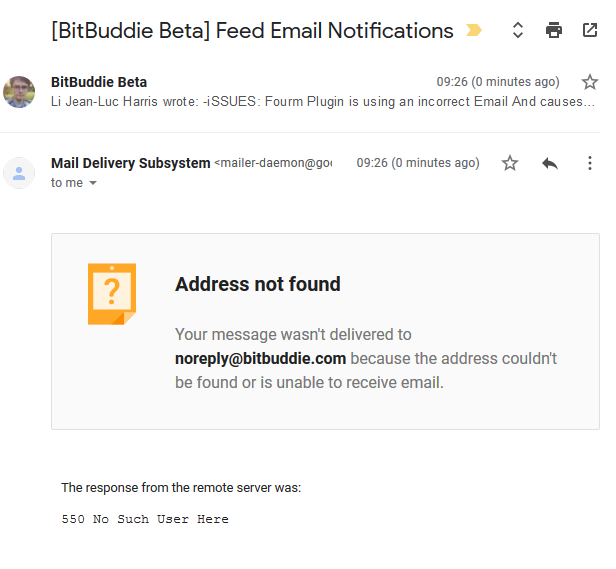
Task: Click the noreply@bitbuddie.com address
Action: (260, 358)
